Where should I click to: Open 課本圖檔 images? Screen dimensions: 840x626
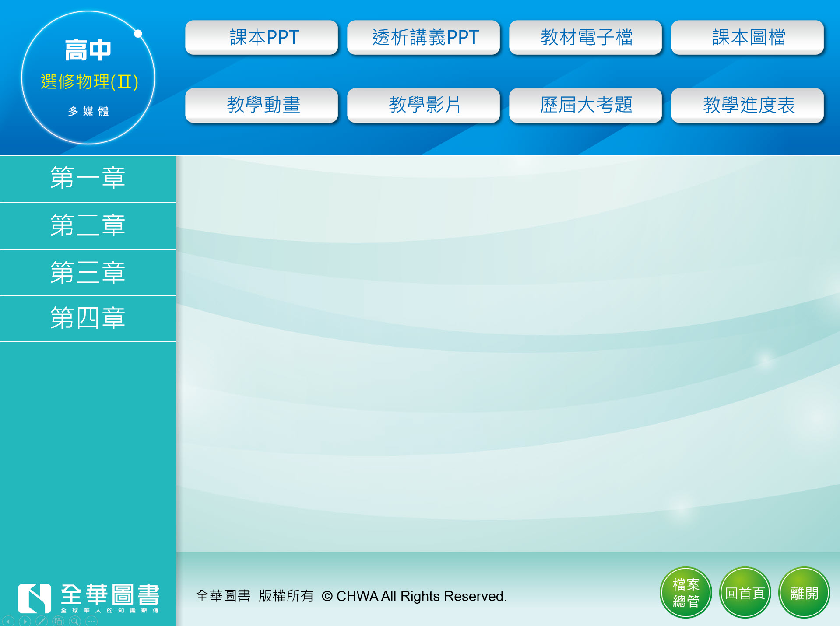tap(748, 38)
